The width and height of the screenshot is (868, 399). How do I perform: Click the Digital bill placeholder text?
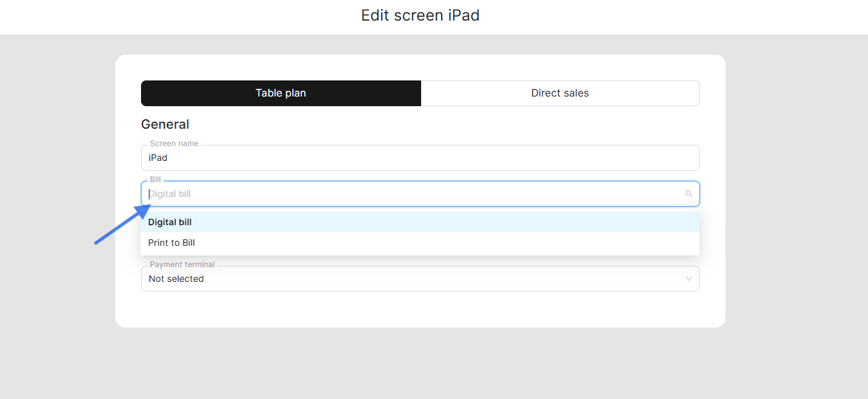coord(170,194)
